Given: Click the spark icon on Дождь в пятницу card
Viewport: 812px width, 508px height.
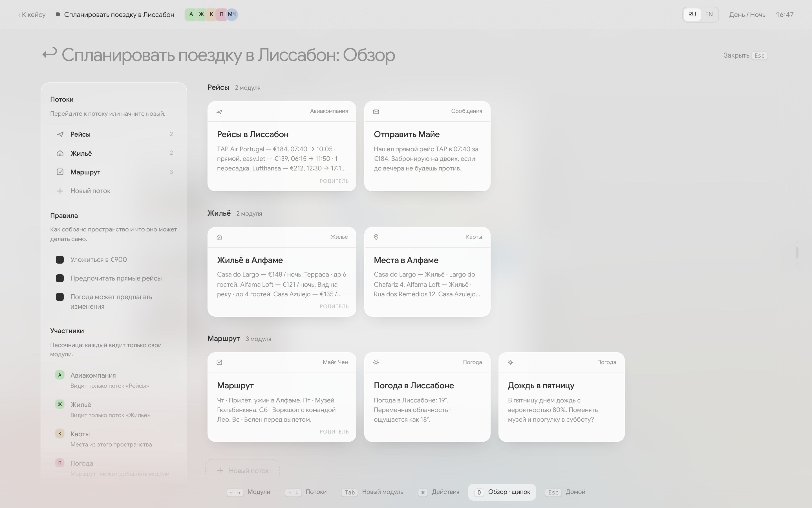Looking at the screenshot, I should pyautogui.click(x=510, y=362).
